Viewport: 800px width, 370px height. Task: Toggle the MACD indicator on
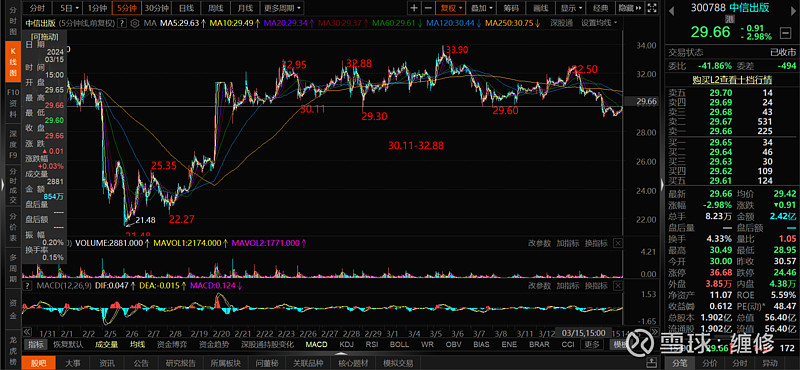[x=316, y=344]
